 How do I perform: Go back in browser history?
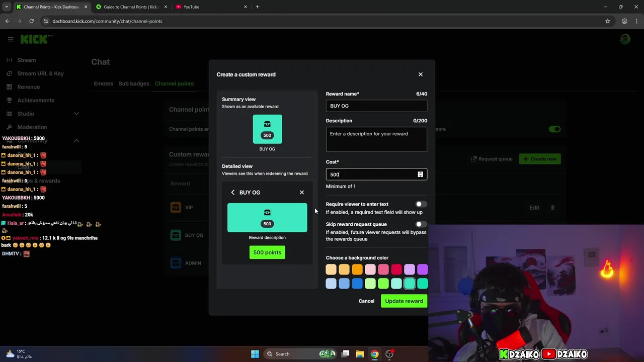(x=7, y=21)
